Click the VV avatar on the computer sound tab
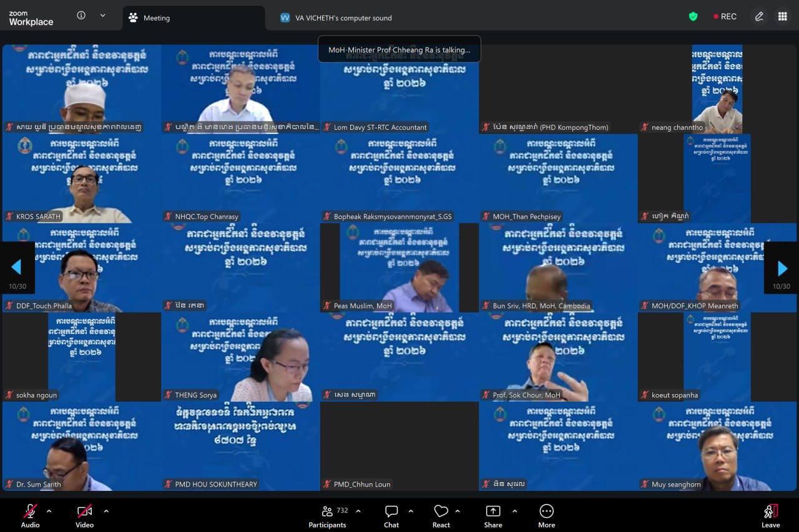The height and width of the screenshot is (532, 799). 285,17
